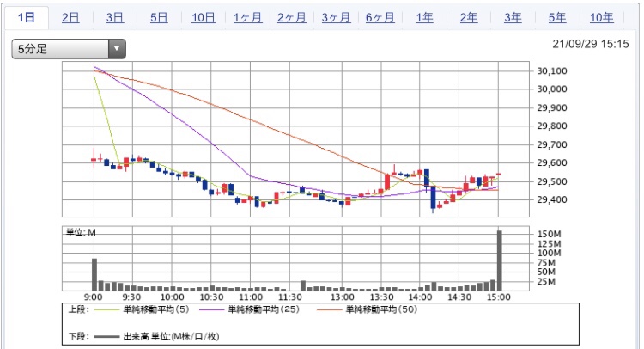Viewport: 644px width, 349px height.
Task: Click the purple line swatch for 単純移動平均(25)
Action: [211, 310]
